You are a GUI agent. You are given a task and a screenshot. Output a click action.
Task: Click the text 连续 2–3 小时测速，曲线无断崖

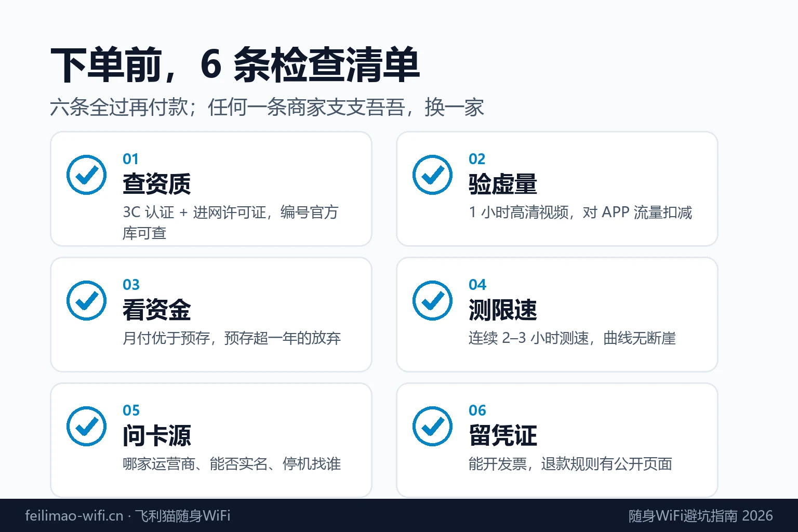[x=572, y=338]
